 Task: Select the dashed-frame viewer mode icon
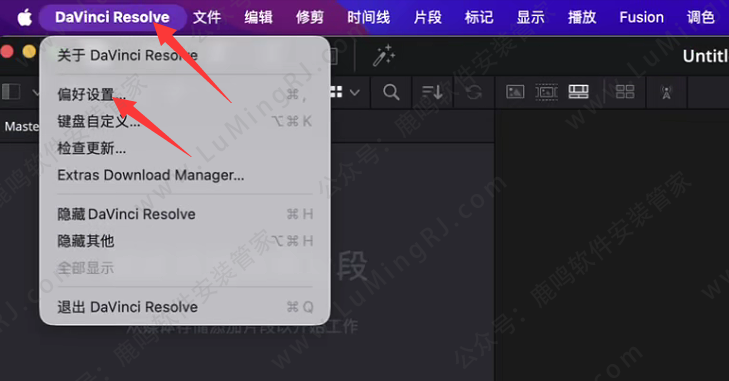tap(546, 92)
